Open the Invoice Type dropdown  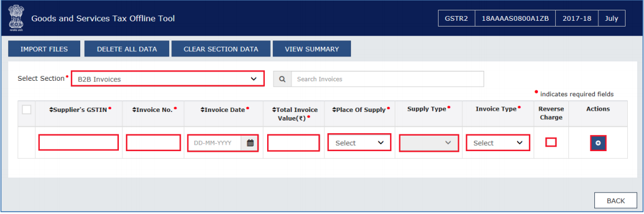(497, 142)
